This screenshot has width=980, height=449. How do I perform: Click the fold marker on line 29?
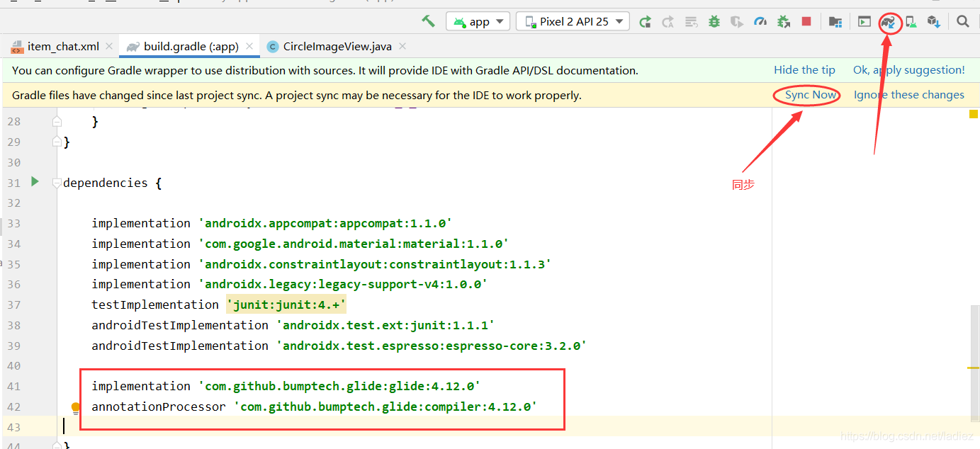57,142
